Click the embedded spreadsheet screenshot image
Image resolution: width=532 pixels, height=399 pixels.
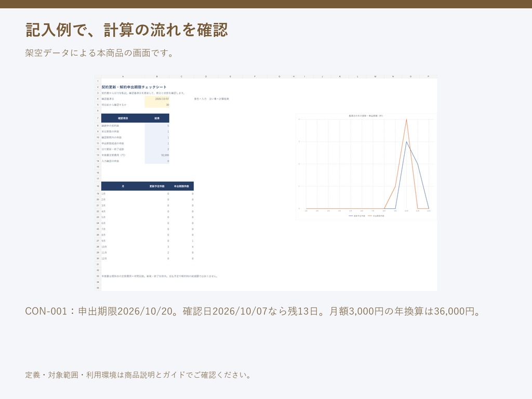[265, 183]
